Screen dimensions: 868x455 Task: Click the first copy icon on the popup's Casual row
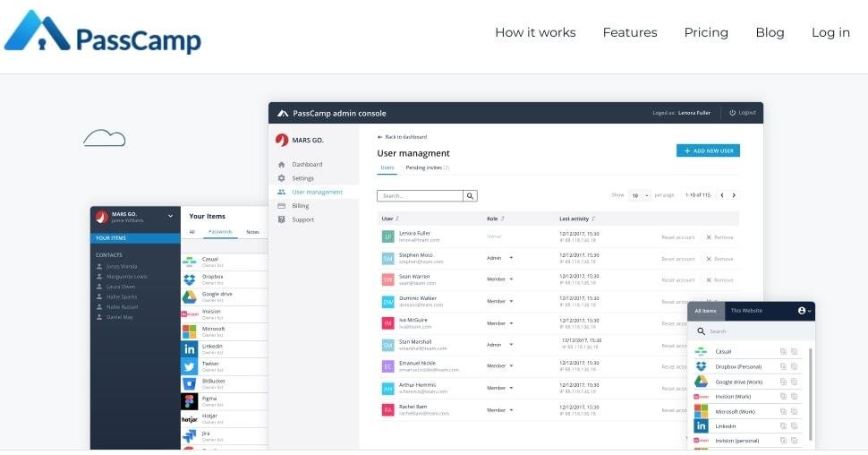click(783, 351)
